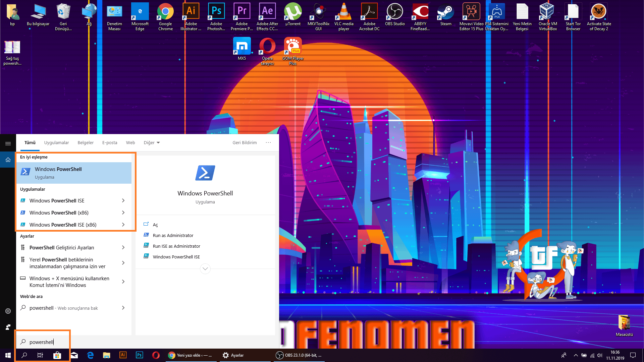Image resolution: width=644 pixels, height=362 pixels.
Task: Switch to the Tümü tab
Action: (x=30, y=143)
